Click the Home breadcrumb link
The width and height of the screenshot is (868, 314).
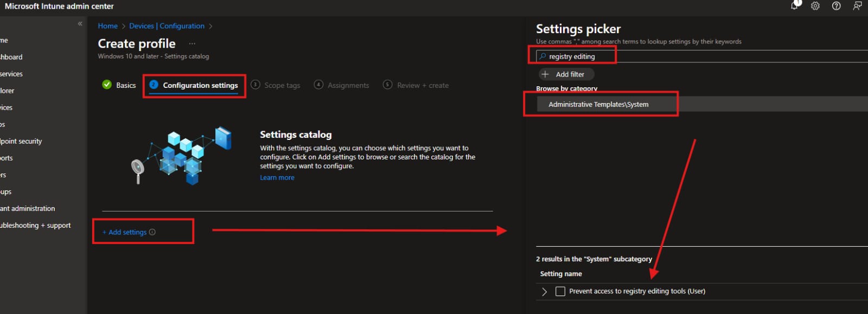point(107,25)
